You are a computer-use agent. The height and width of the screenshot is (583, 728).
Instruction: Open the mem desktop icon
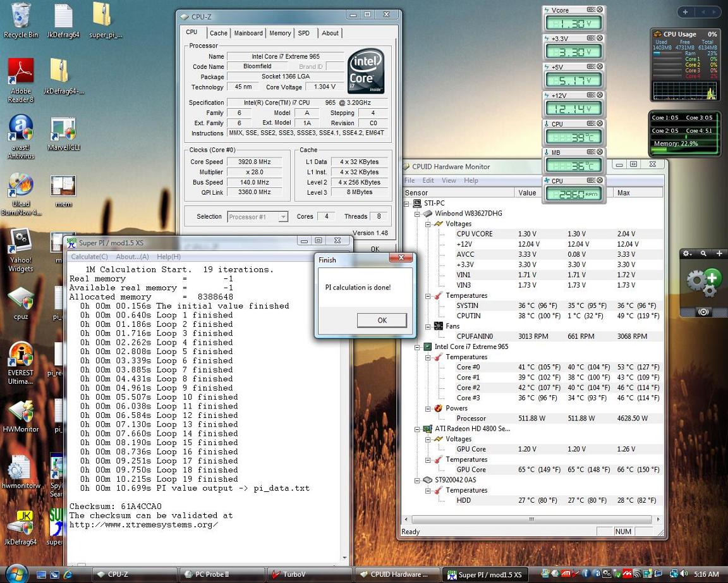[63, 192]
